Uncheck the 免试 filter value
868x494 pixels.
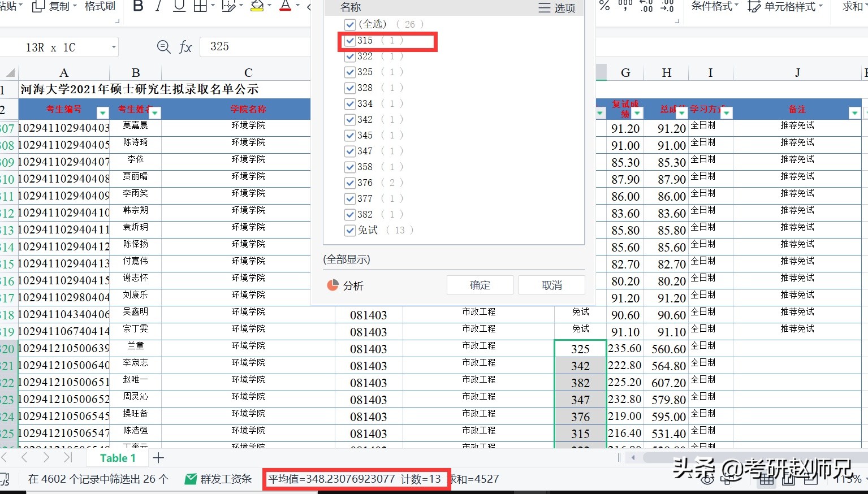pos(349,230)
